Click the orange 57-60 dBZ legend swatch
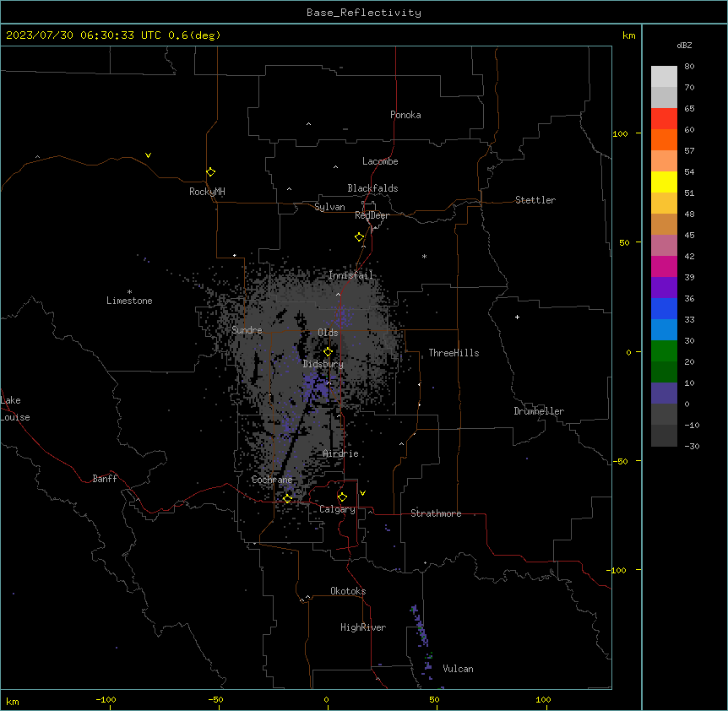This screenshot has width=728, height=711. (x=664, y=139)
